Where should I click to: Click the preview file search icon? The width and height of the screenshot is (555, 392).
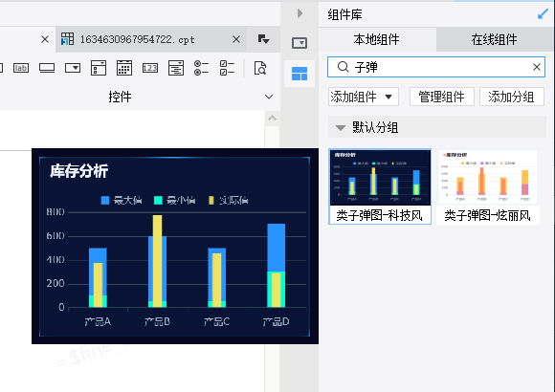pos(260,68)
